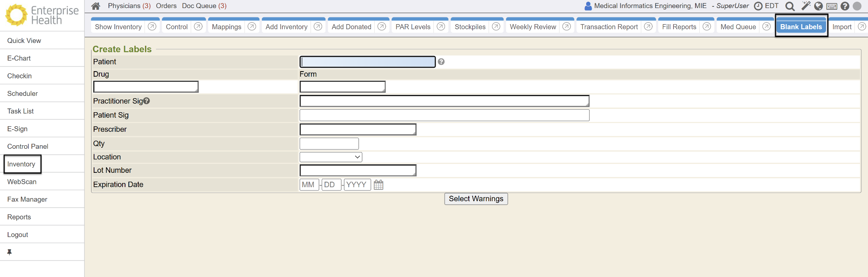
Task: Focus the Qty text field
Action: pyautogui.click(x=329, y=144)
